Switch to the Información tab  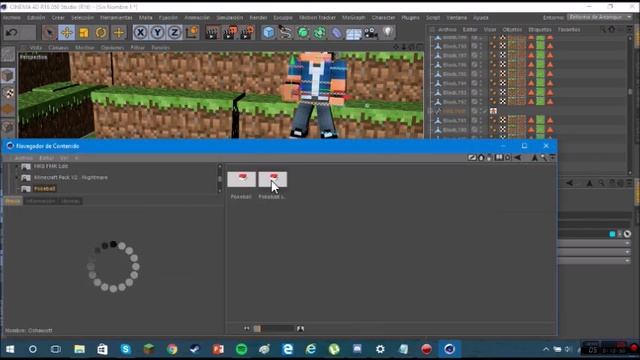point(40,201)
